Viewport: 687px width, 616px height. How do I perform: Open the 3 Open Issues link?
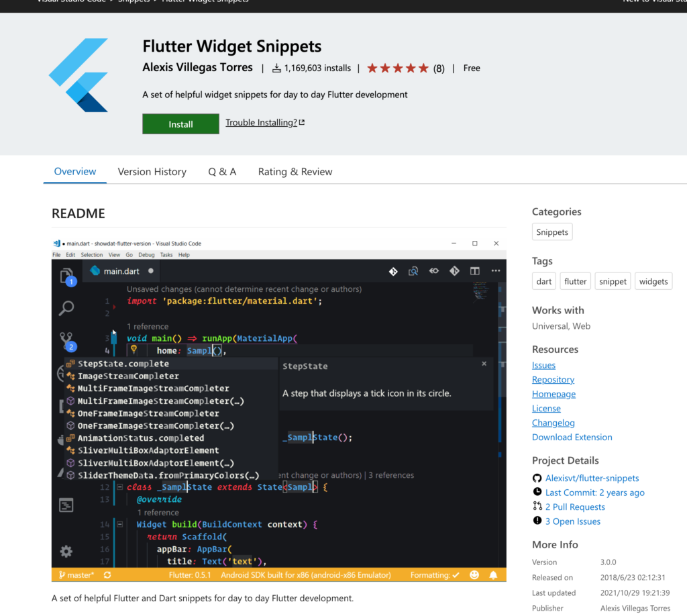click(573, 521)
